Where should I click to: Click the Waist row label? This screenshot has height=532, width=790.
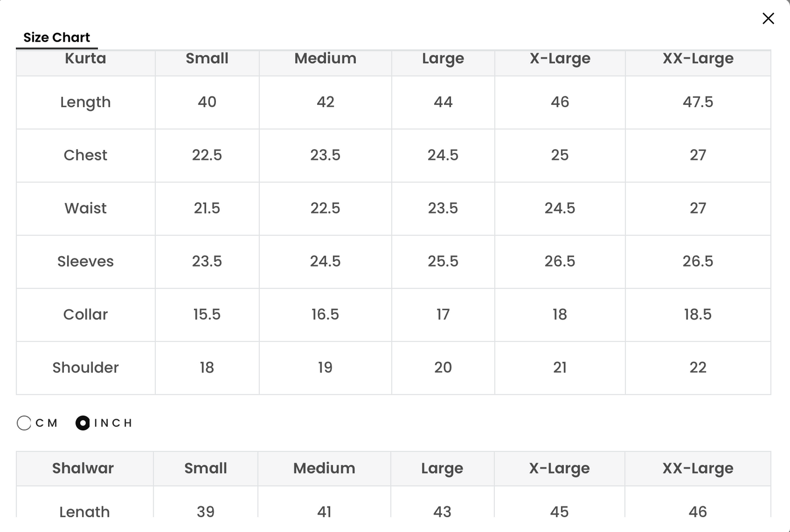(x=85, y=208)
